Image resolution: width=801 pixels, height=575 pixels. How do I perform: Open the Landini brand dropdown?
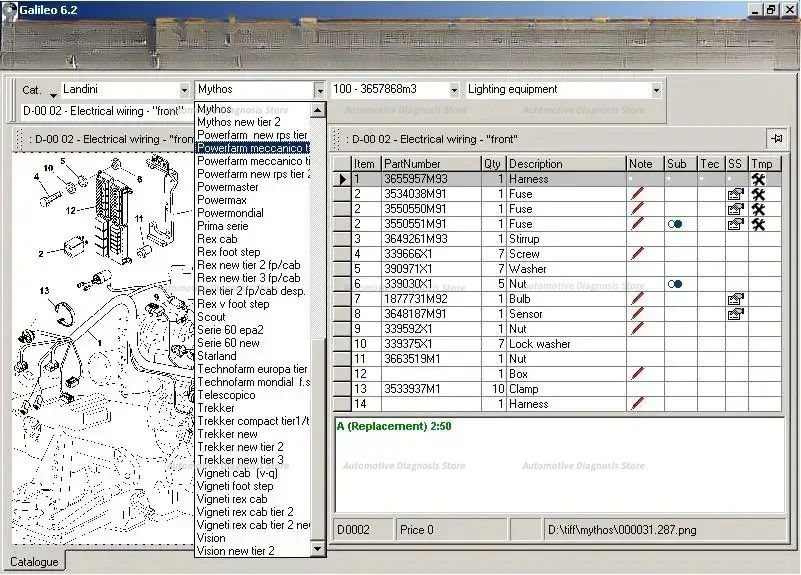point(184,90)
